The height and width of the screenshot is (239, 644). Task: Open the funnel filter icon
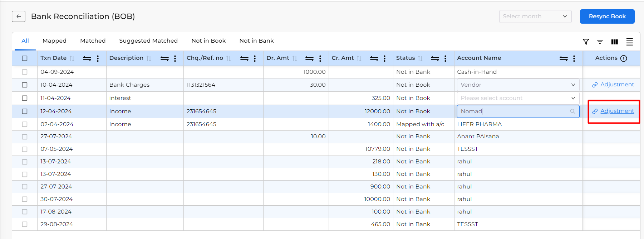tap(586, 42)
